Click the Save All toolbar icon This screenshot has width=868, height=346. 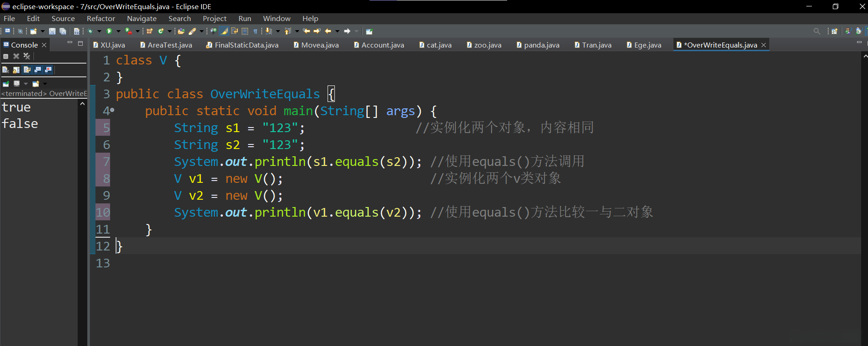[x=63, y=32]
